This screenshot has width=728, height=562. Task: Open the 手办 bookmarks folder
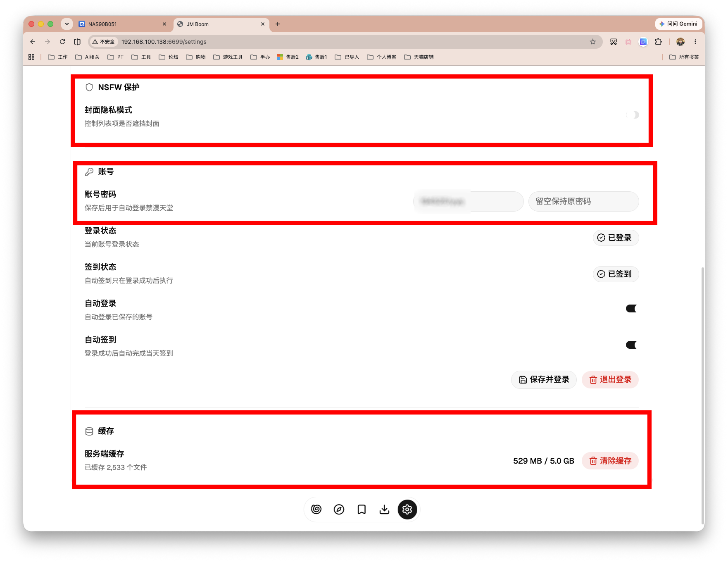(x=260, y=57)
